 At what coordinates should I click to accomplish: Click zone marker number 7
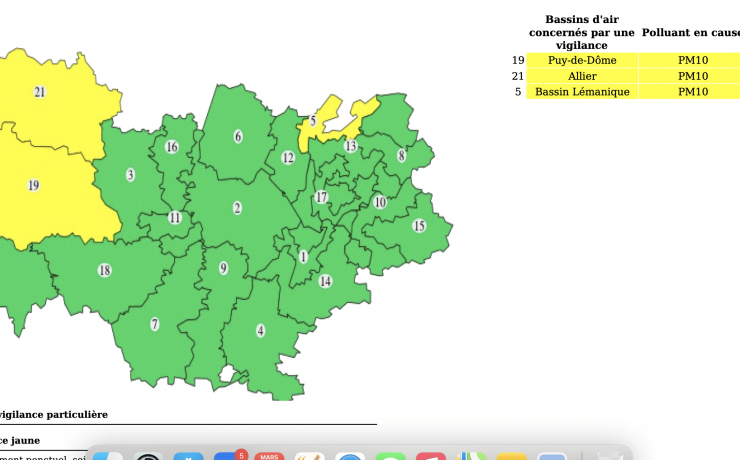[154, 324]
